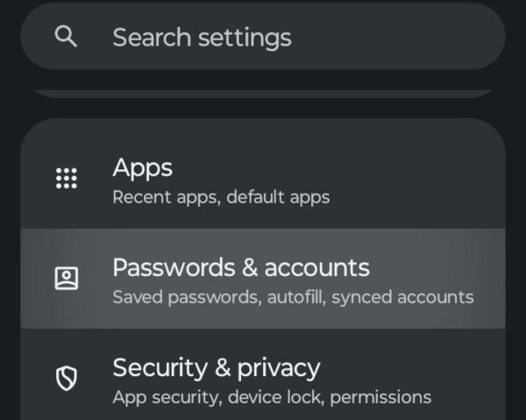Open the Apps settings menu
The image size is (526, 420).
click(x=263, y=179)
